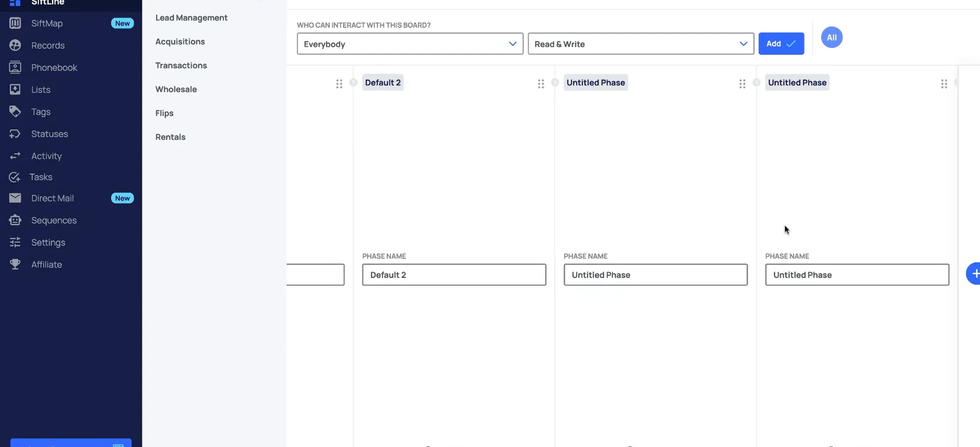This screenshot has height=447, width=980.
Task: Select the Acquisitions board
Action: pyautogui.click(x=180, y=42)
